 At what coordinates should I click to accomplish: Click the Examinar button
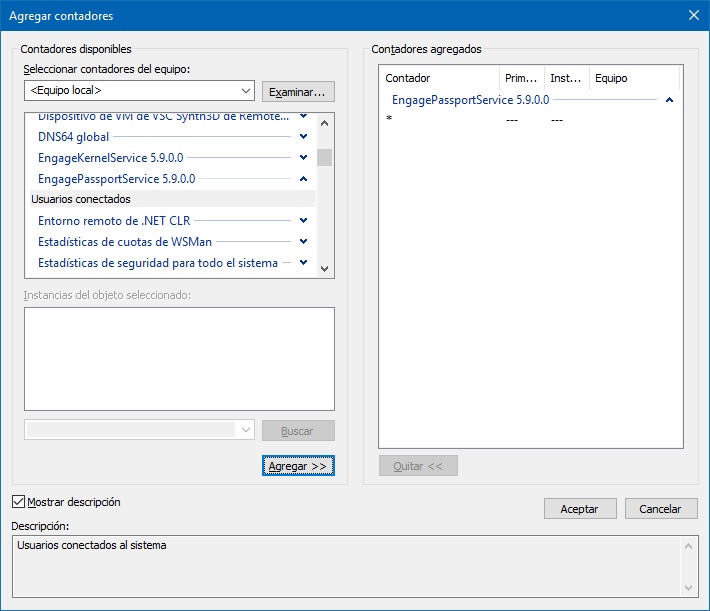pos(298,92)
